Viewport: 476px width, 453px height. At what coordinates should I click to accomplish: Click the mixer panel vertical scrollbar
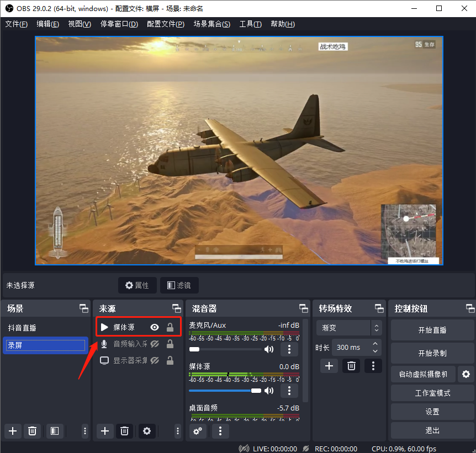tap(305, 360)
